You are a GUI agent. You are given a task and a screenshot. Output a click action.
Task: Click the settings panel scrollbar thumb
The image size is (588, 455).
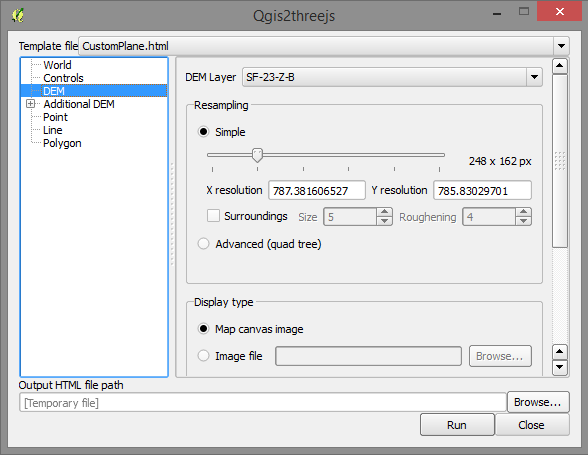coord(560,161)
